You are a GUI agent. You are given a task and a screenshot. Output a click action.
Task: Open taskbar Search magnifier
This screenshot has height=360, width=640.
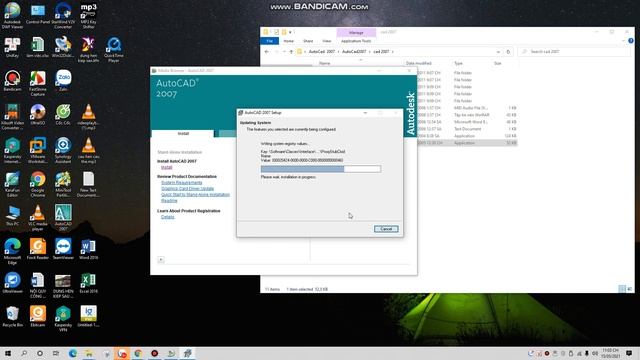click(24, 353)
